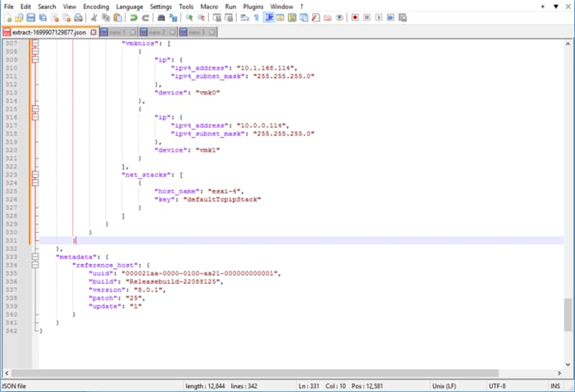
Task: Click the Redo toolbar icon
Action: click(x=145, y=17)
